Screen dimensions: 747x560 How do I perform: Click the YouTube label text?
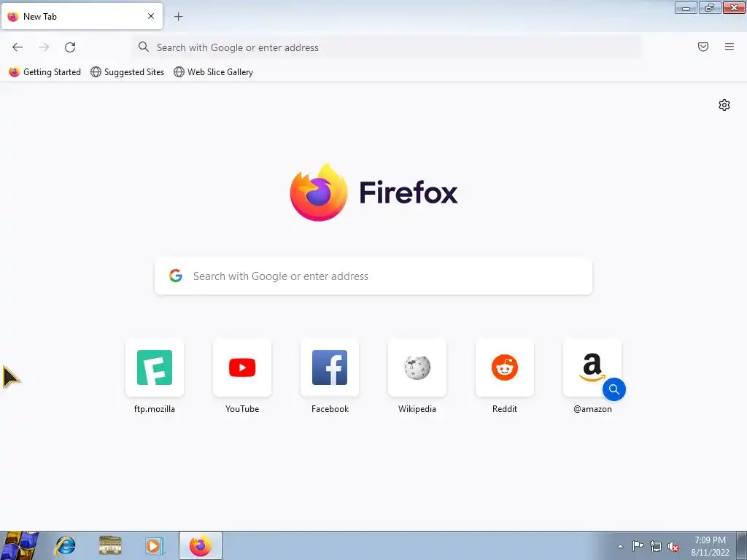[242, 409]
